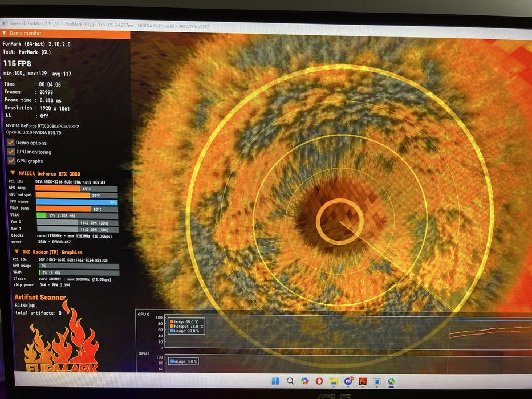Viewport: 532px width, 399px height.
Task: Open taskbar Search magnifier
Action: point(290,381)
